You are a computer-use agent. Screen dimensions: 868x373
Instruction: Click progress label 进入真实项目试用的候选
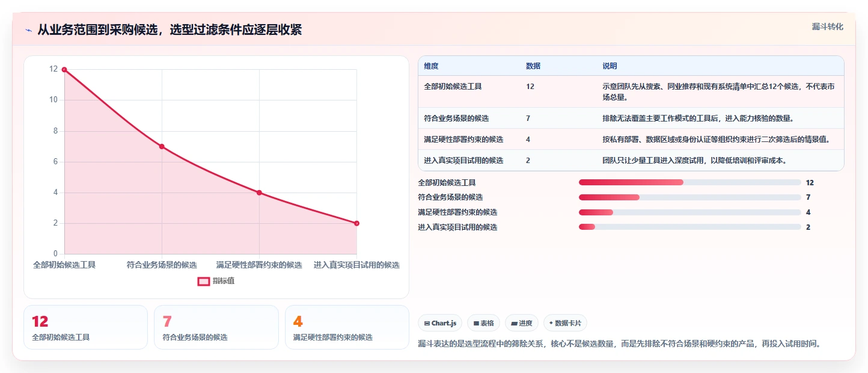pos(457,227)
